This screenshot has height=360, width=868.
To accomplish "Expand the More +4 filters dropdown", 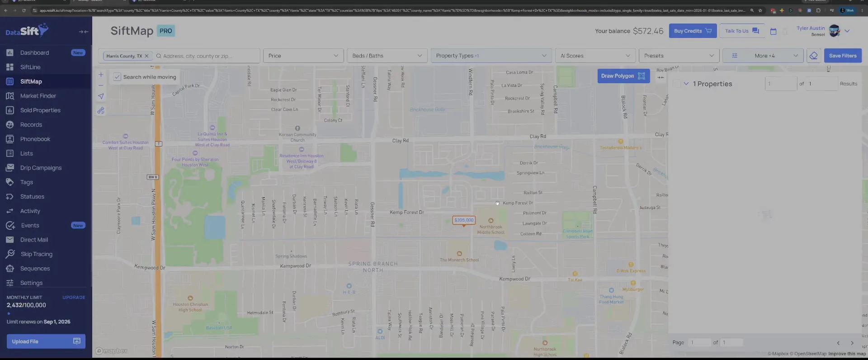I will click(763, 56).
